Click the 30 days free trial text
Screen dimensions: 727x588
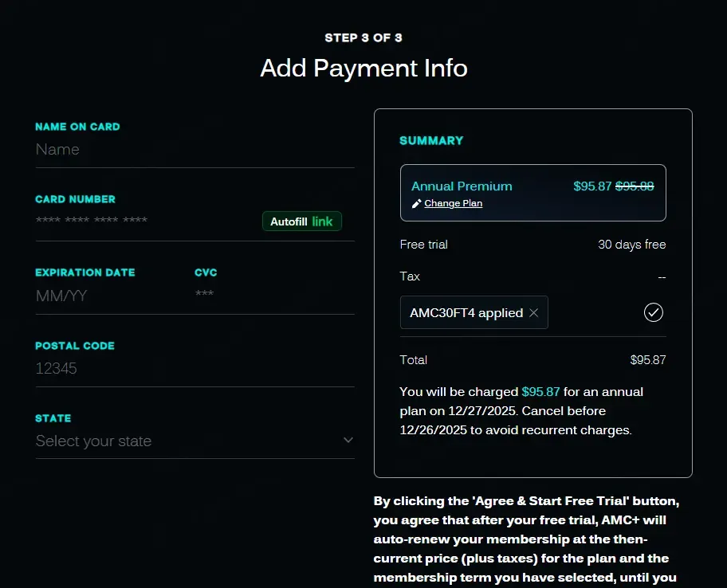[x=631, y=245]
